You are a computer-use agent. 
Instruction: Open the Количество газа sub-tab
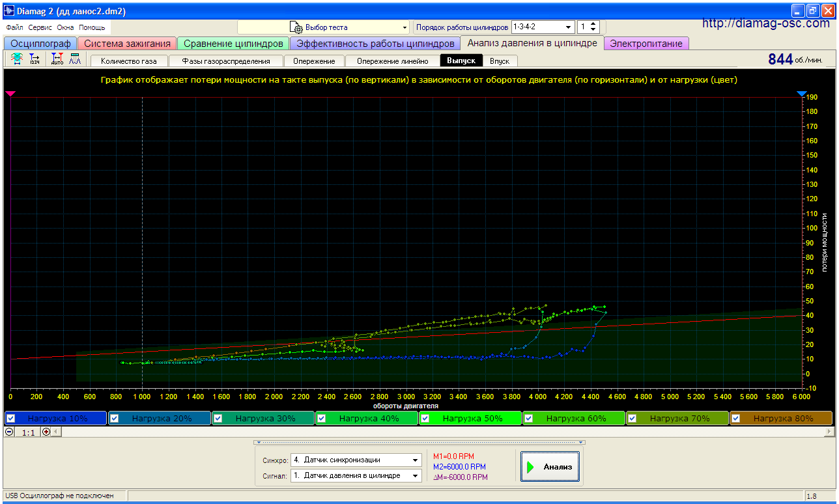point(128,61)
